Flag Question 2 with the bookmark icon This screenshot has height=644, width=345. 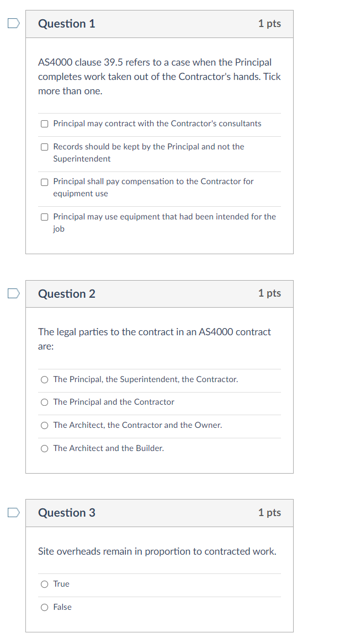(x=14, y=293)
